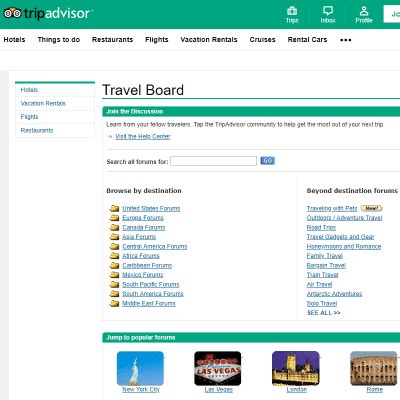Click SEE ALL >> link
This screenshot has width=400, height=400.
point(324,313)
